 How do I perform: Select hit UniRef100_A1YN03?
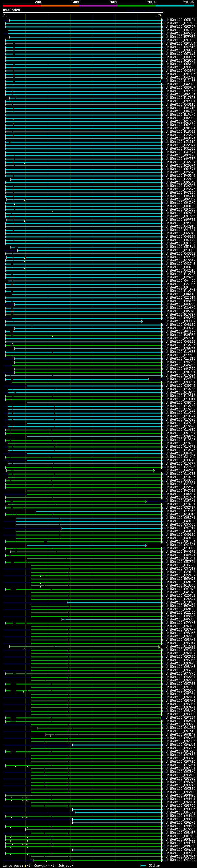coord(180,355)
